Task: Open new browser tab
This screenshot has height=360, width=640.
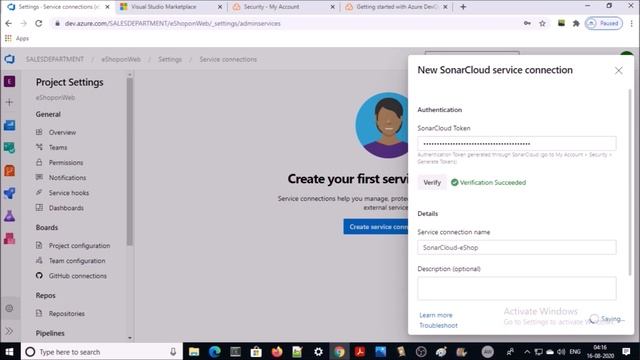Action: [x=463, y=7]
